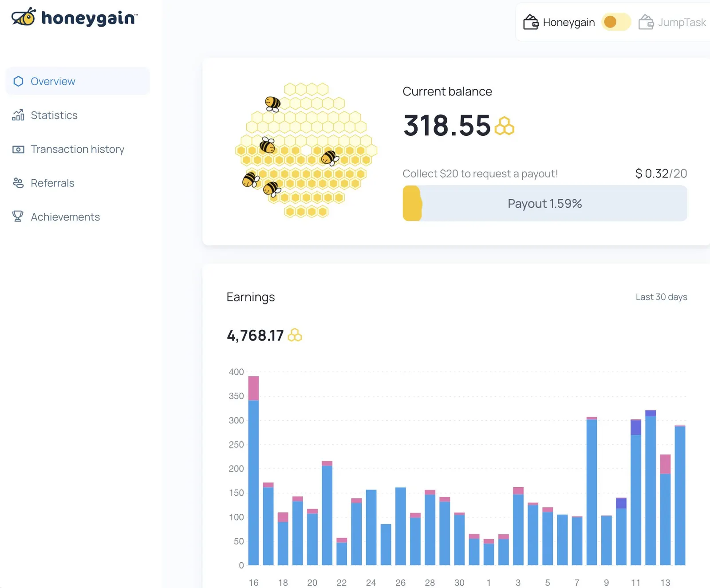Viewport: 710px width, 588px height.
Task: Click 'Collect $20 to request a payout!' text
Action: tap(480, 174)
